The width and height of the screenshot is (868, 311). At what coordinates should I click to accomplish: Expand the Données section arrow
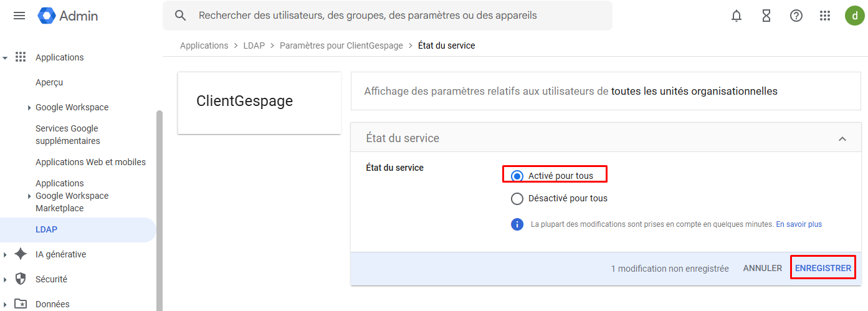click(x=5, y=304)
